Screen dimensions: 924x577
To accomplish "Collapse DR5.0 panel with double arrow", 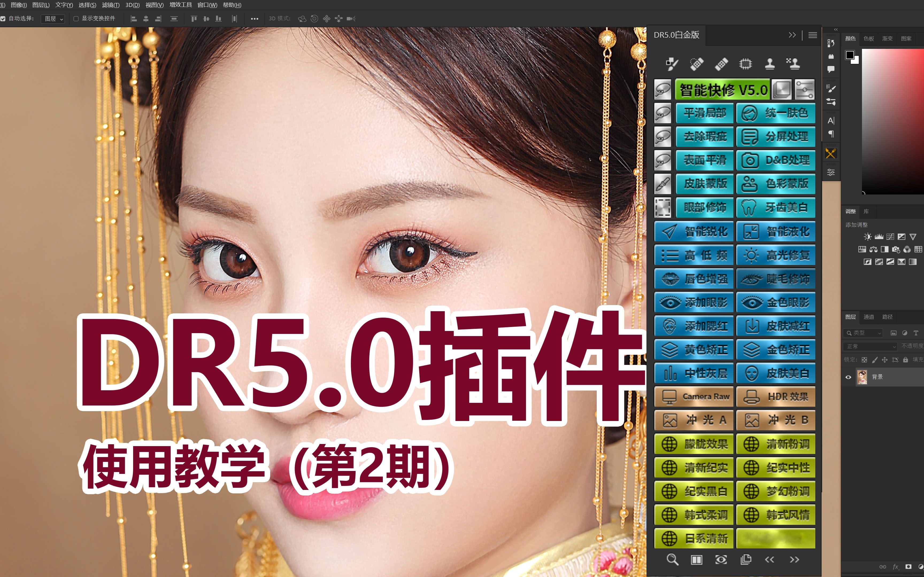I will click(792, 35).
